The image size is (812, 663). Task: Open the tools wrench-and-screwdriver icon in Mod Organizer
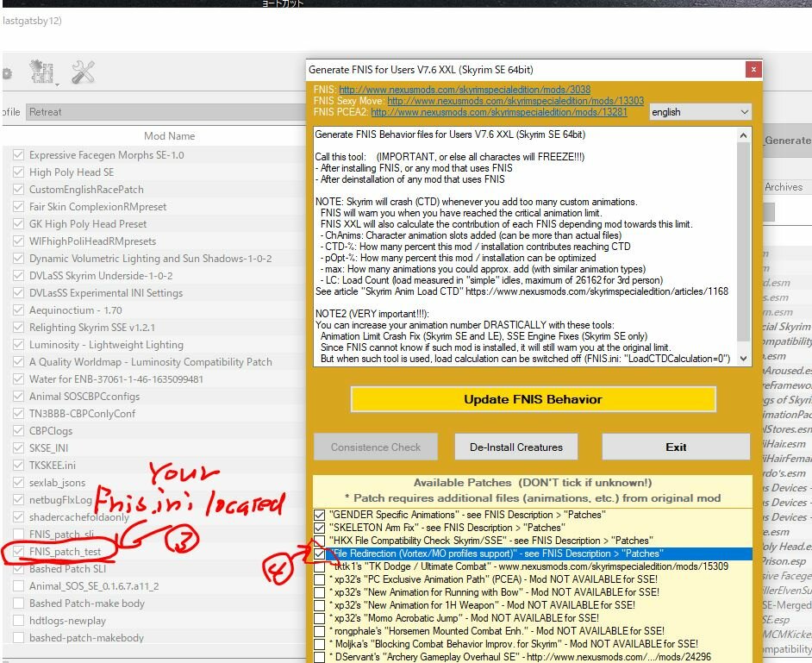(x=83, y=72)
